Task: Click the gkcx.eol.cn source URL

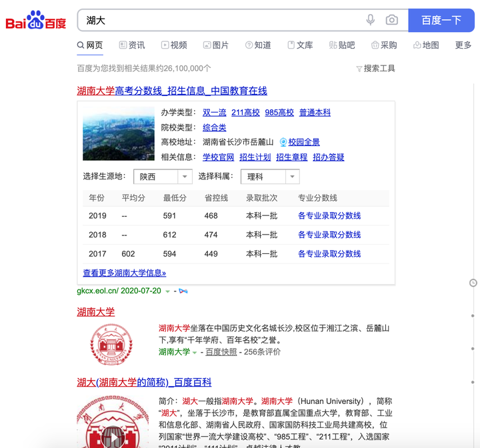Action: click(x=119, y=291)
